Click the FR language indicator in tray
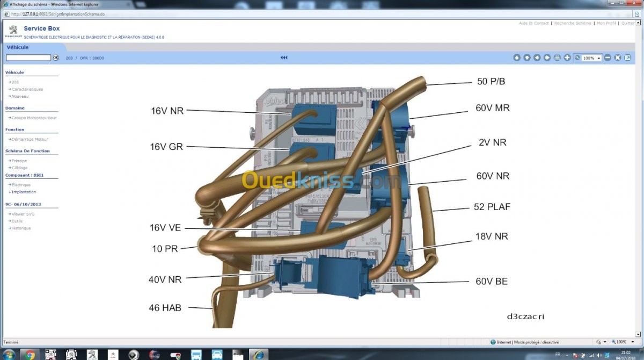 tap(557, 355)
